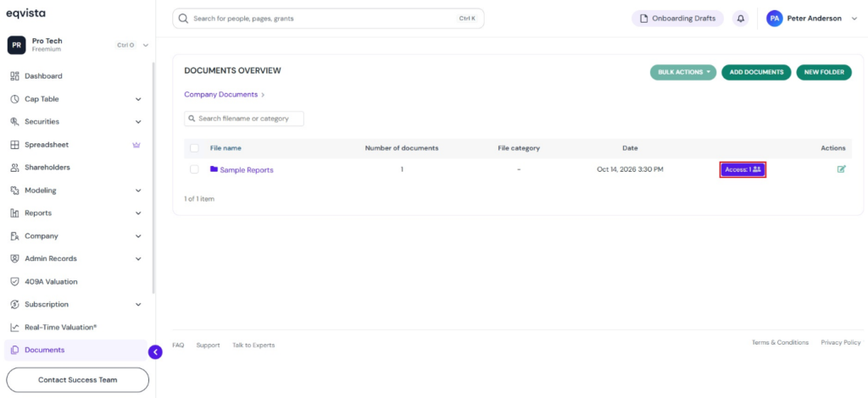This screenshot has width=868, height=398.
Task: Open the Access: 1 badge
Action: pyautogui.click(x=743, y=169)
